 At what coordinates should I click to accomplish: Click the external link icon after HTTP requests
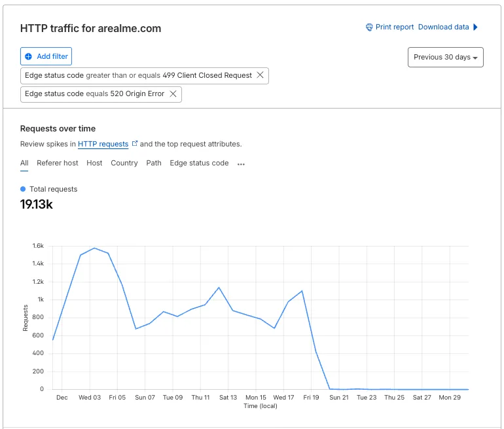[135, 143]
